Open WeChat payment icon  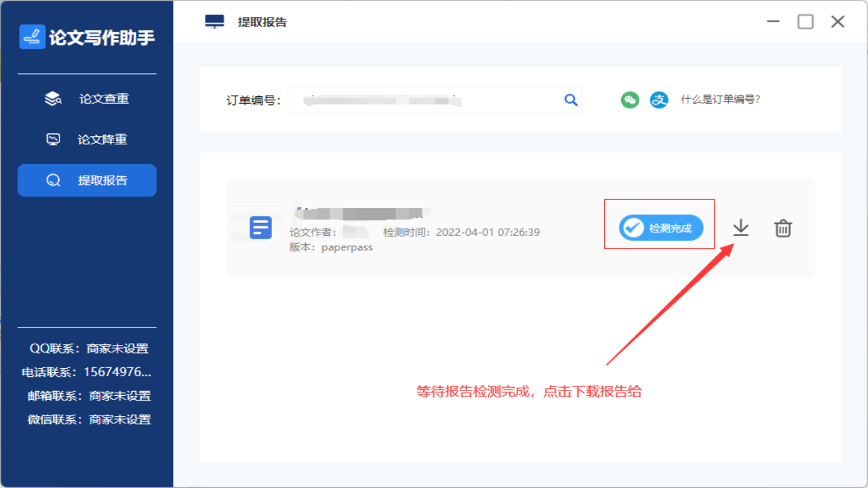[x=630, y=100]
